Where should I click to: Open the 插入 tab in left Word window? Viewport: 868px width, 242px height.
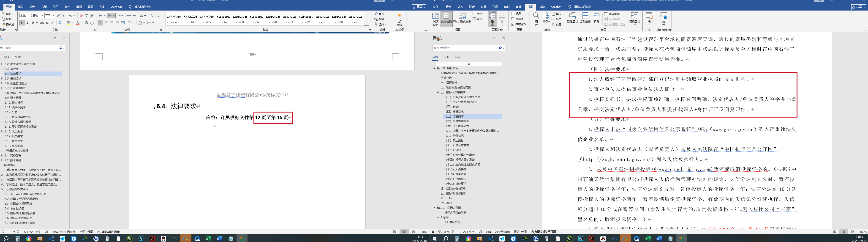(21, 7)
